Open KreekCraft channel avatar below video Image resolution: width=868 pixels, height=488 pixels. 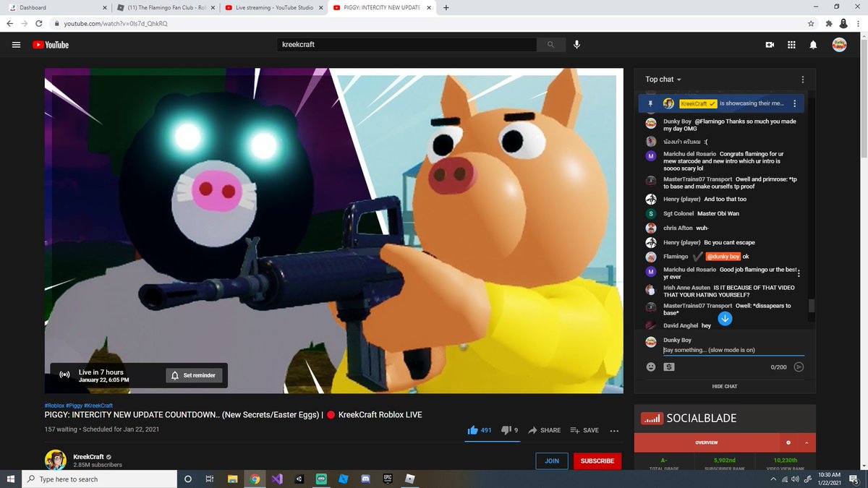(x=56, y=461)
